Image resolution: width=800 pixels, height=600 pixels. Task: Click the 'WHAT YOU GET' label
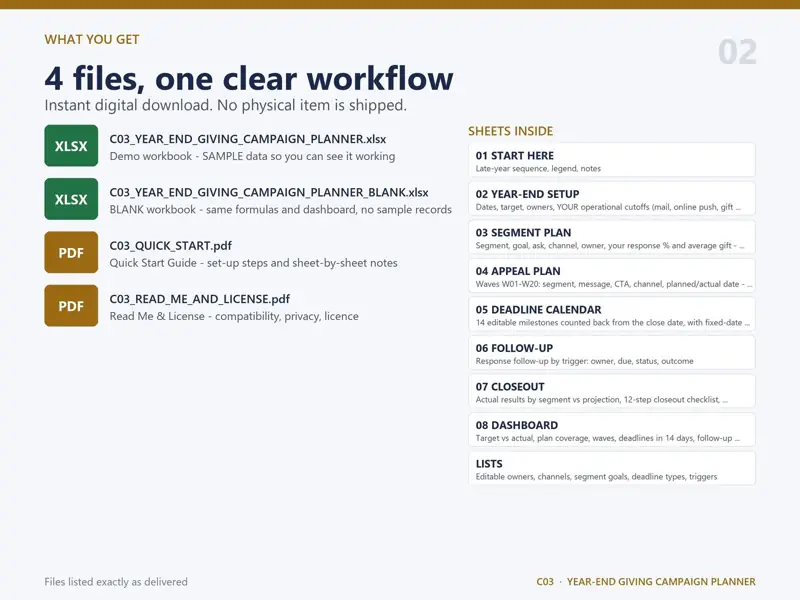tap(92, 40)
